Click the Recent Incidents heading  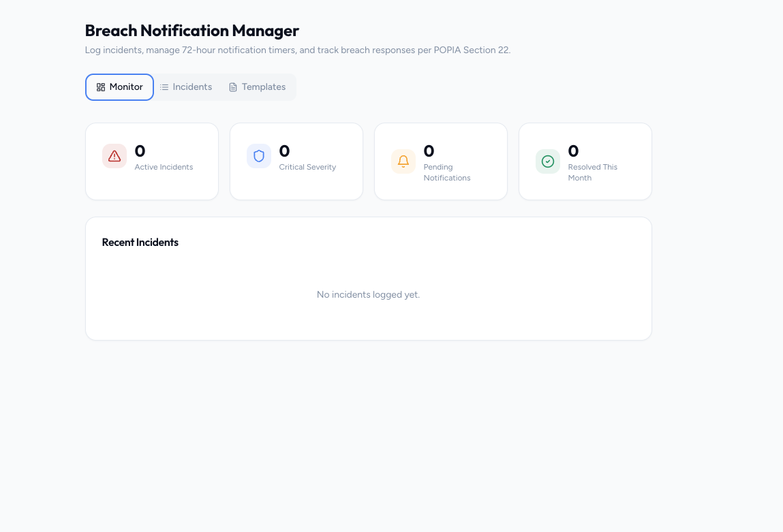click(x=140, y=242)
